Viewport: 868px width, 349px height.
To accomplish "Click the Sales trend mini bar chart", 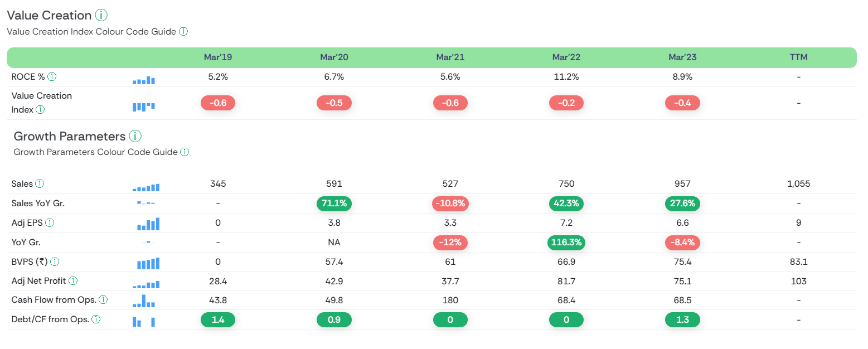I will (x=146, y=187).
